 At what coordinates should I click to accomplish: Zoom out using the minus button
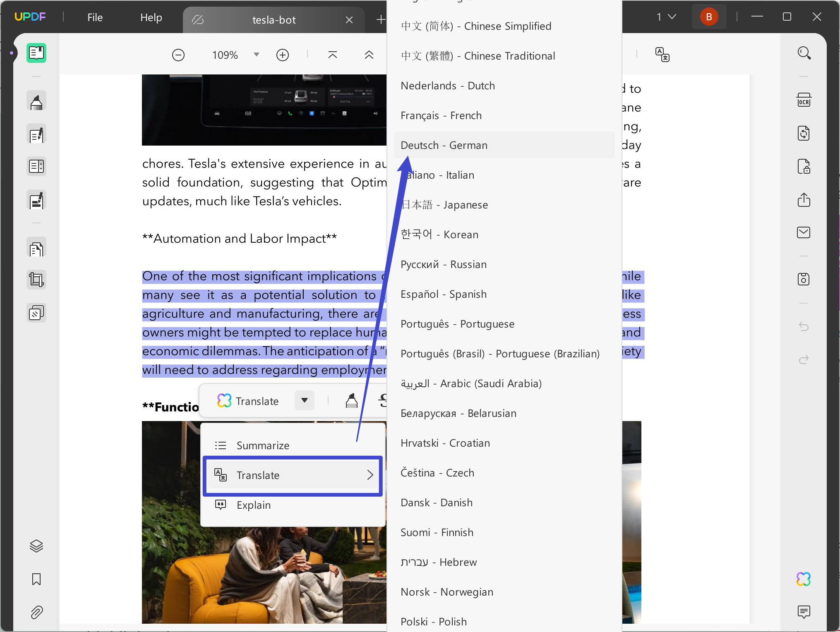click(178, 54)
